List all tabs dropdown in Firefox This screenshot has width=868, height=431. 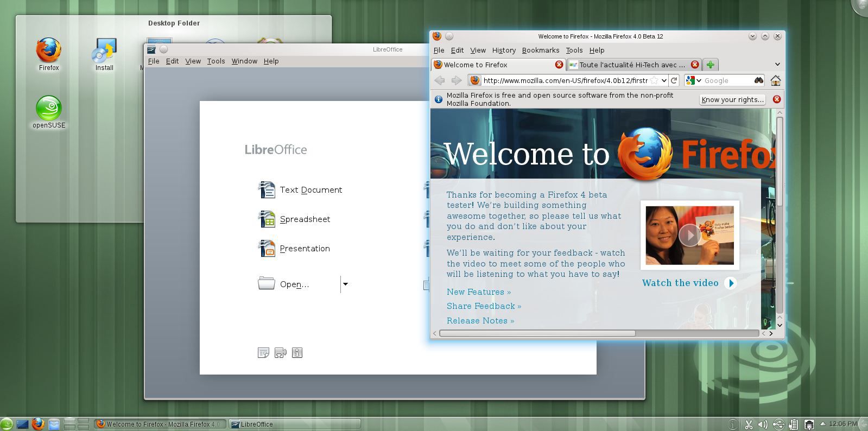click(777, 65)
